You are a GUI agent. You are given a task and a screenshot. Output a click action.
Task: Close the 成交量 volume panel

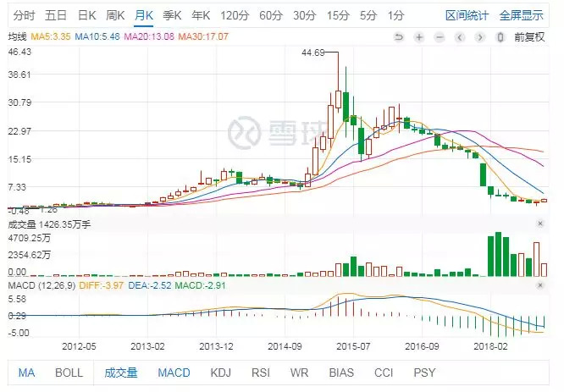coord(540,224)
